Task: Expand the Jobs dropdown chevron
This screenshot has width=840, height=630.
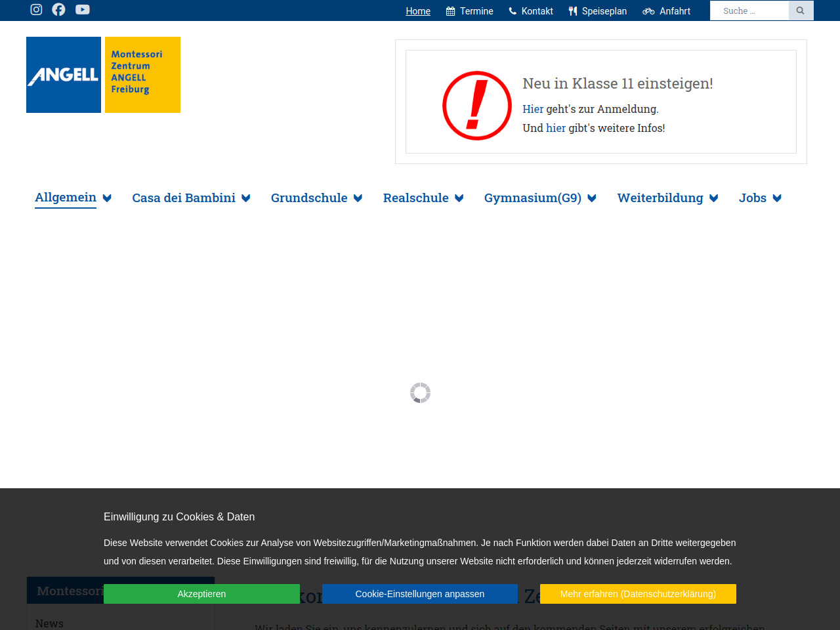Action: point(777,198)
